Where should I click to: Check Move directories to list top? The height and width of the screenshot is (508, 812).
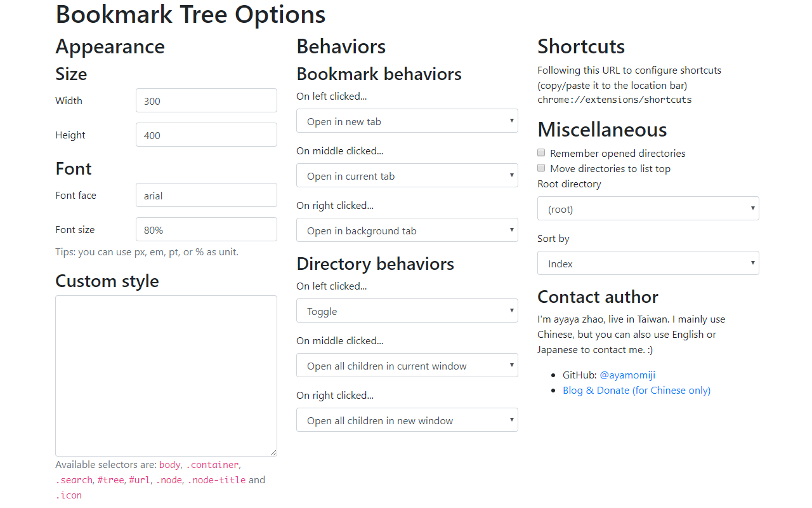pos(541,168)
